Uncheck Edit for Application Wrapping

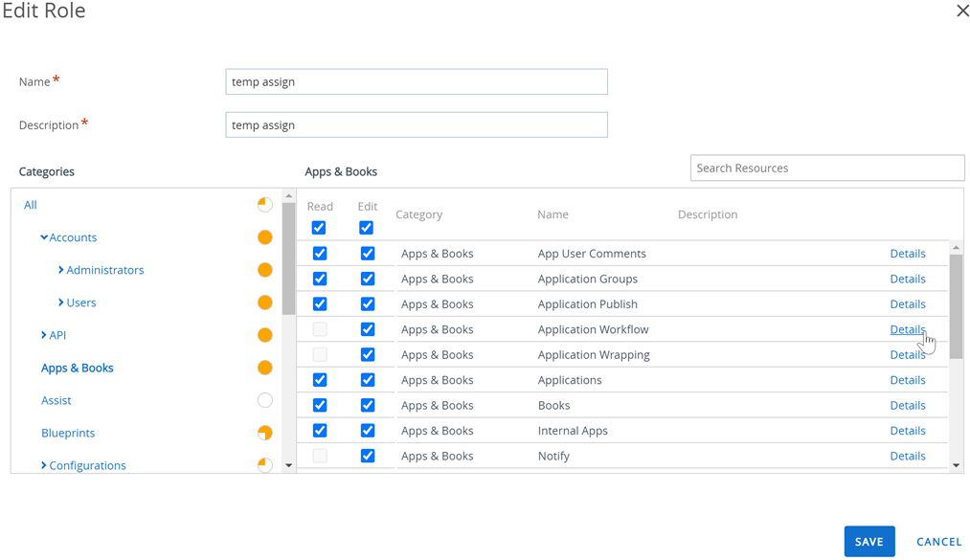pyautogui.click(x=368, y=355)
